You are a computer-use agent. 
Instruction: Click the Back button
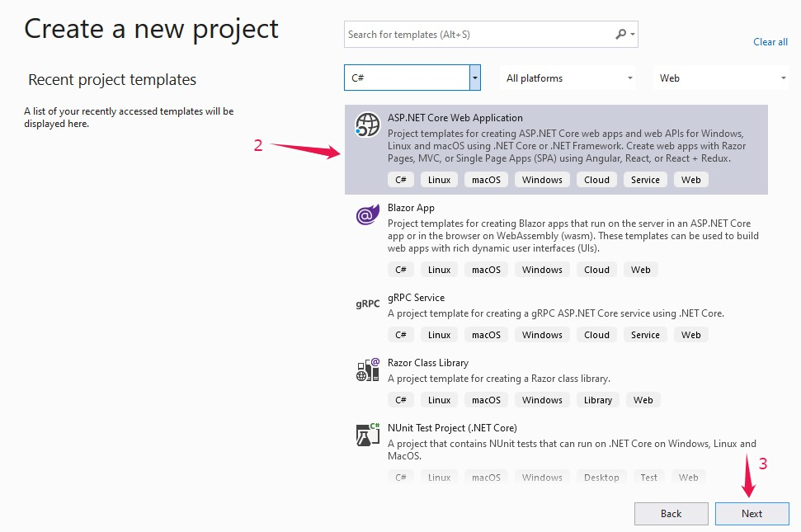[671, 514]
